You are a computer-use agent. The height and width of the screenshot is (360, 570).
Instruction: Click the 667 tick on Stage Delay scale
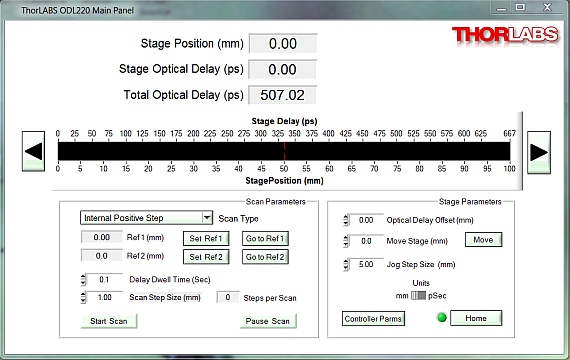(x=509, y=133)
